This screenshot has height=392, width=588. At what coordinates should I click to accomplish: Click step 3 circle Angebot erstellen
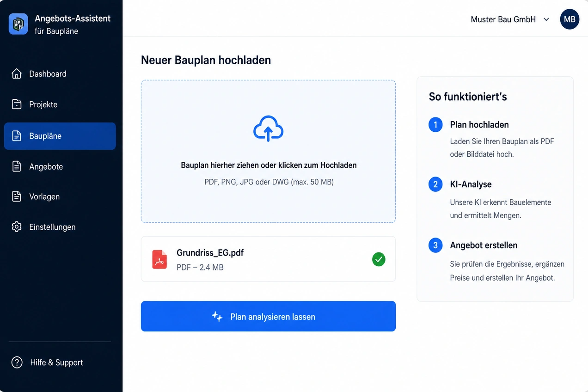435,245
